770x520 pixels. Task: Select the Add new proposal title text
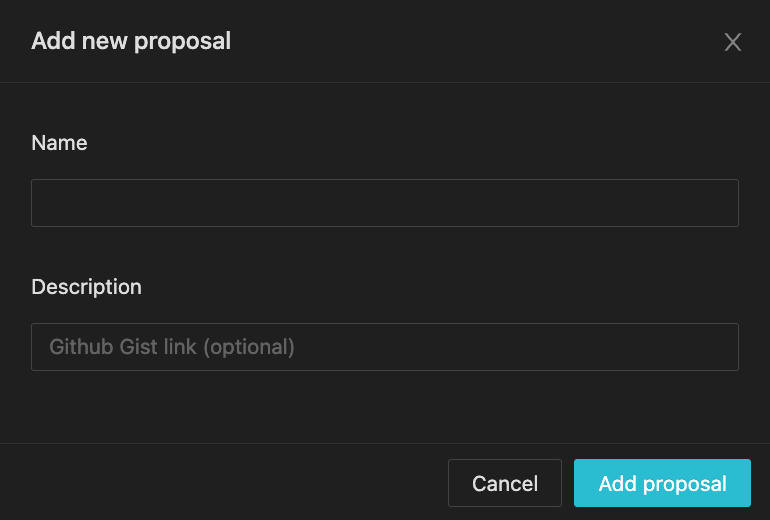tap(131, 41)
